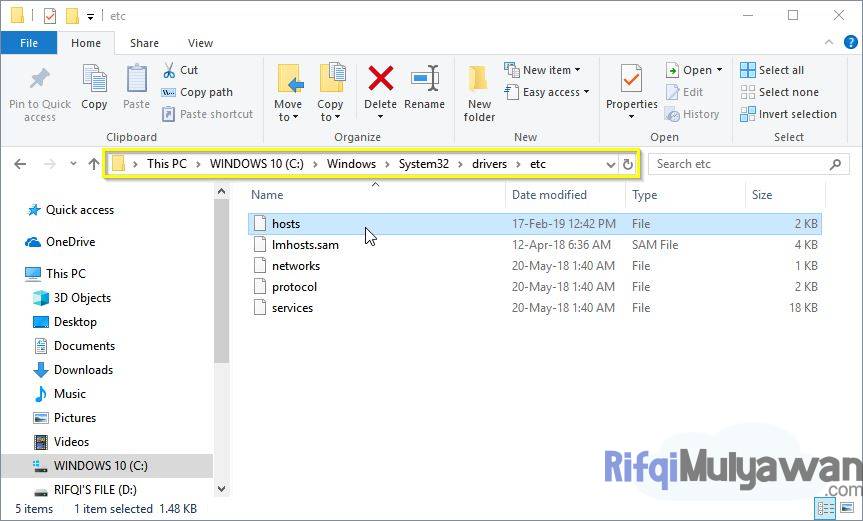Switch to the Share ribbon tab

click(x=144, y=43)
